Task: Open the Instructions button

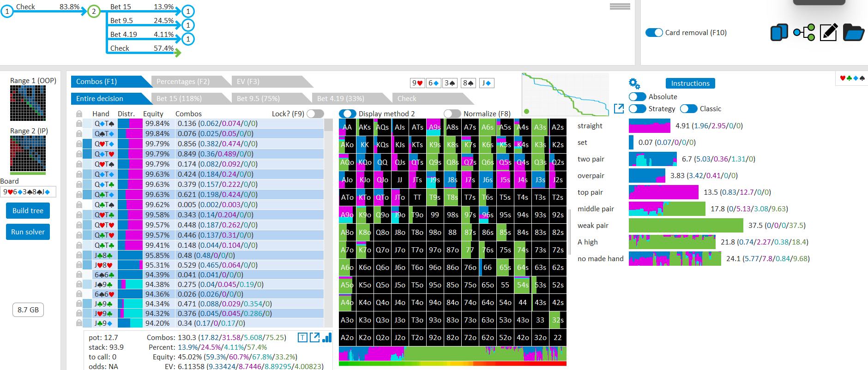Action: click(x=690, y=84)
